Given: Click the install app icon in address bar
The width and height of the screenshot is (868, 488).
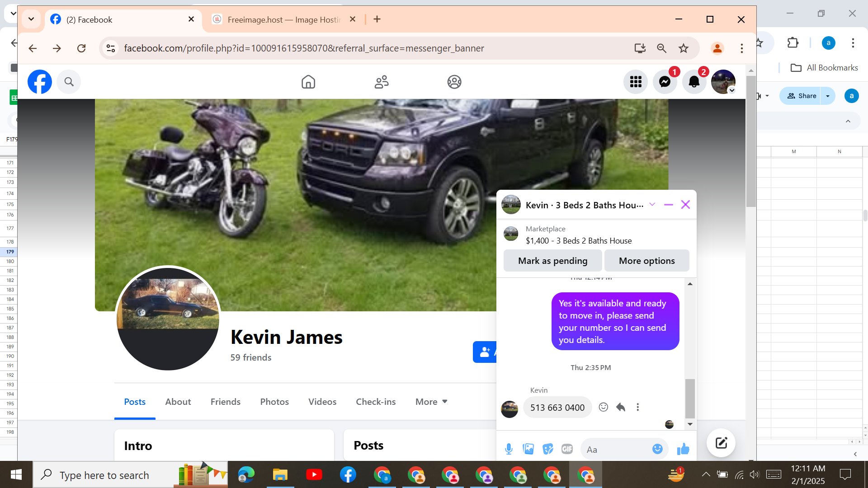Looking at the screenshot, I should click(x=640, y=48).
